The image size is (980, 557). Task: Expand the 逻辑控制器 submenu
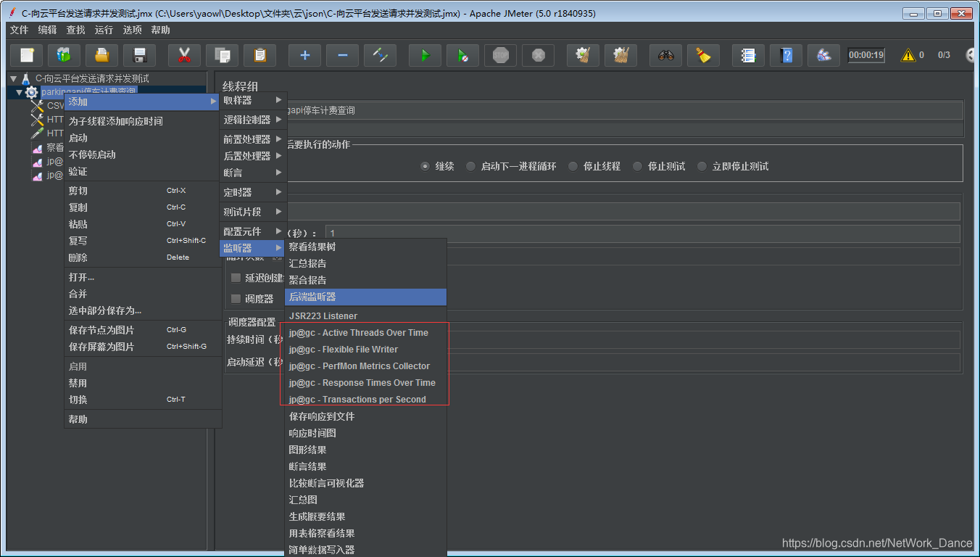point(253,120)
